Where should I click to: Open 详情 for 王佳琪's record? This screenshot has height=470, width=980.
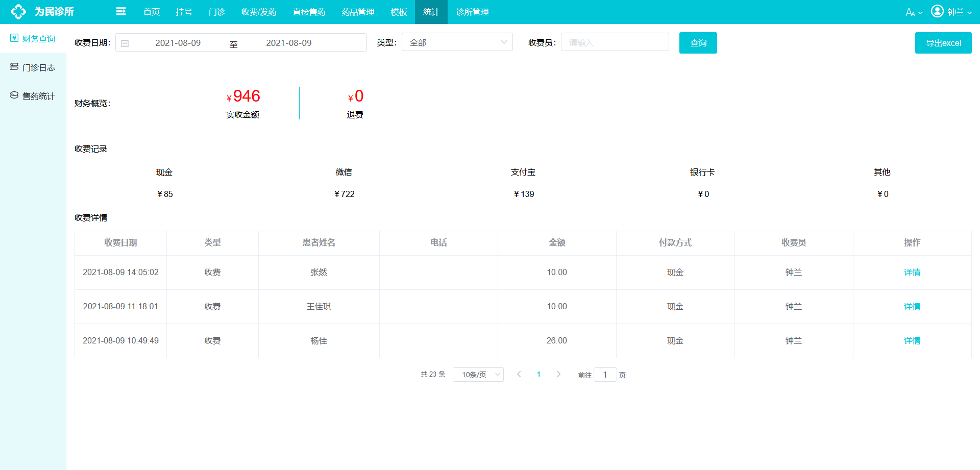(x=912, y=307)
